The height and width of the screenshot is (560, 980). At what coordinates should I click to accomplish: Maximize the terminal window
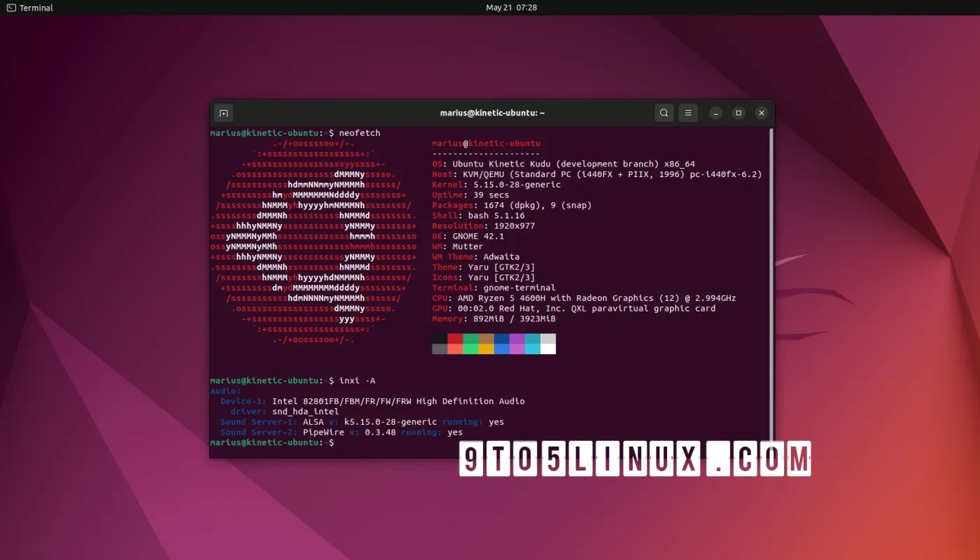tap(738, 113)
